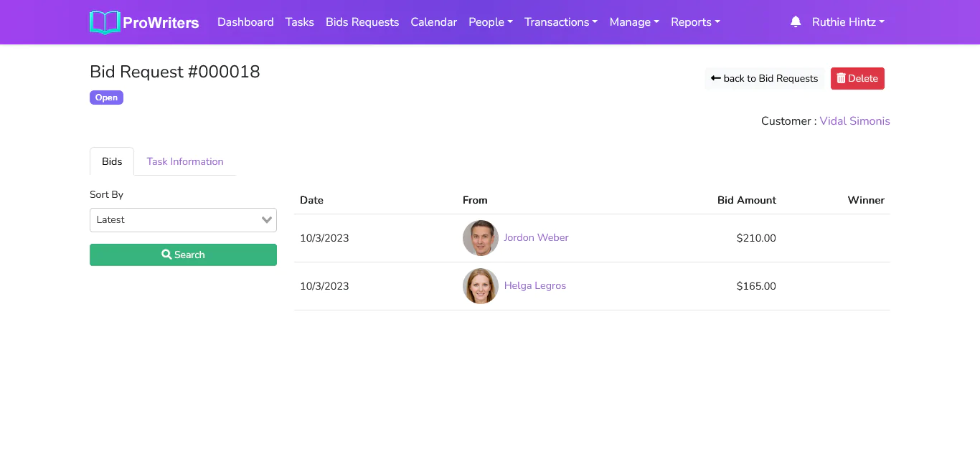Delete this bid request
Image resolution: width=980 pixels, height=461 pixels.
click(857, 79)
